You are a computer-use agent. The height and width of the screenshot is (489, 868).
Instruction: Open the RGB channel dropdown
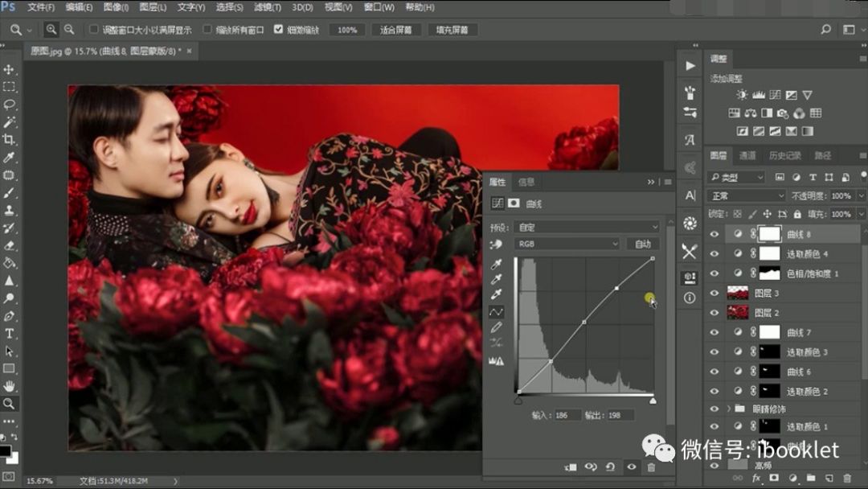[567, 244]
